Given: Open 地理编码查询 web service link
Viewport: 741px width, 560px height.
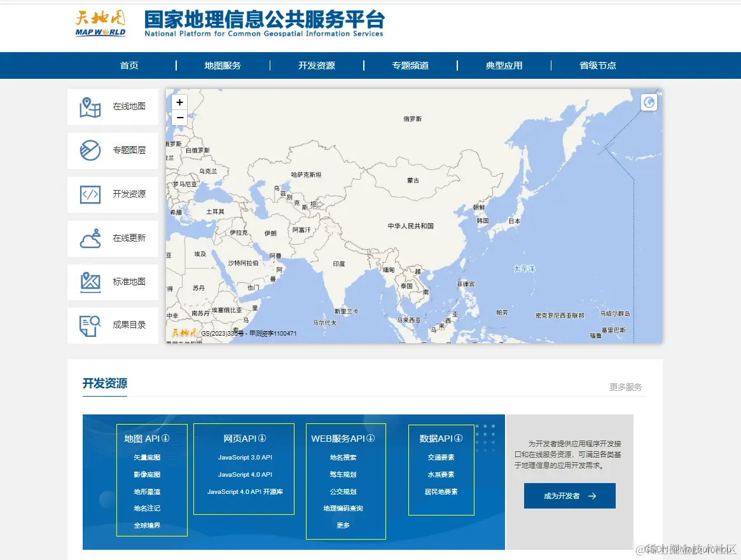Looking at the screenshot, I should pos(343,509).
